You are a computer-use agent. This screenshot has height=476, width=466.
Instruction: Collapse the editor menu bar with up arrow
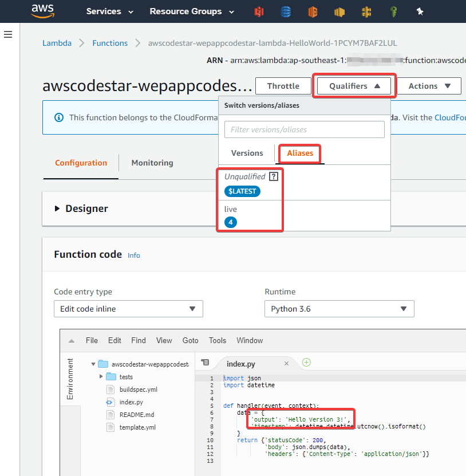[72, 341]
